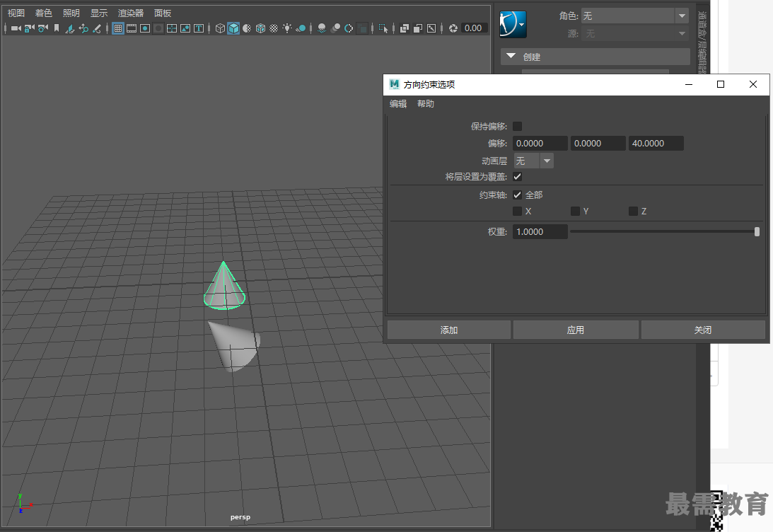
Task: Enable wireframe on shaded icon
Action: click(261, 28)
